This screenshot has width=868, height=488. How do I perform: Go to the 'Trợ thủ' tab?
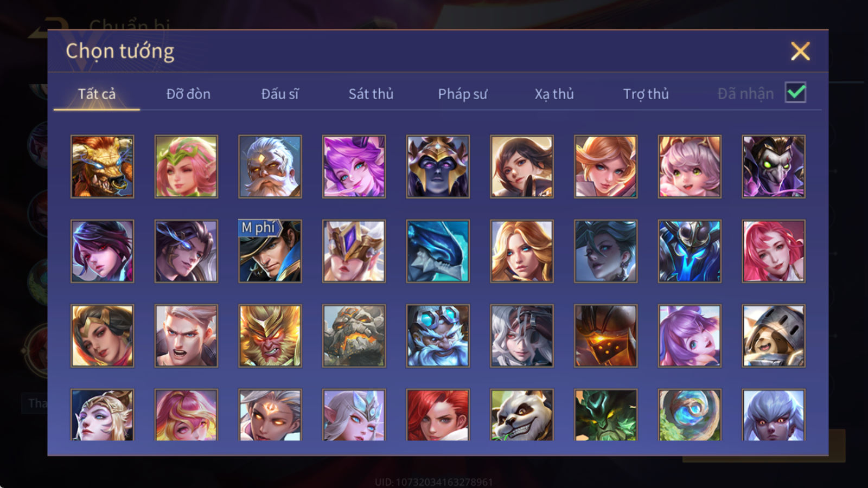click(x=646, y=94)
